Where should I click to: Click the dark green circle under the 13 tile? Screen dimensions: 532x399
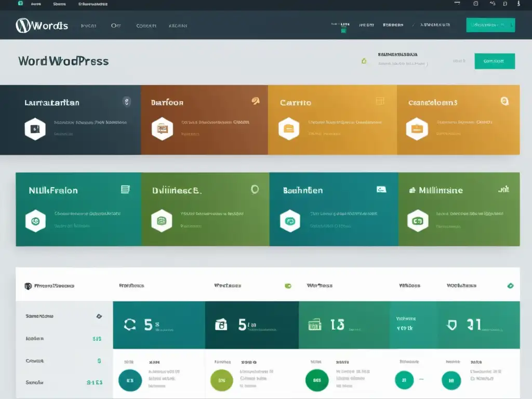317,380
